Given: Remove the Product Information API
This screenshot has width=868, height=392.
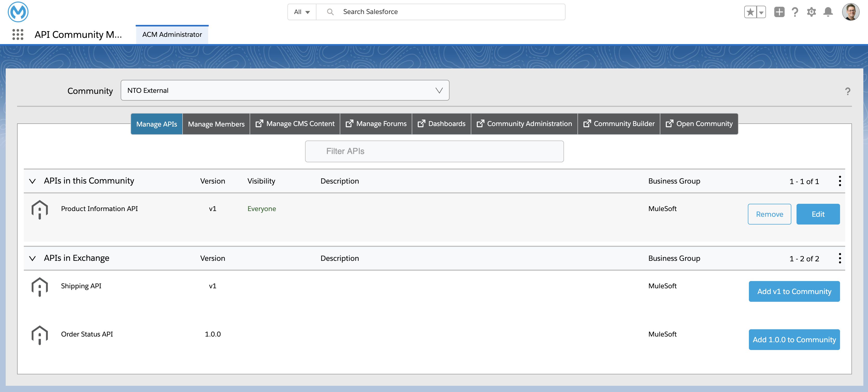Looking at the screenshot, I should [769, 214].
